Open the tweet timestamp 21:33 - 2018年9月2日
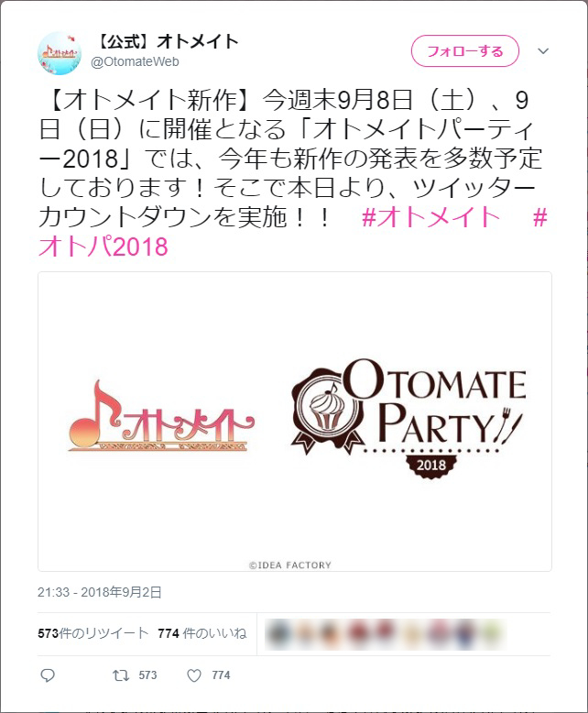This screenshot has width=588, height=713. point(100,592)
